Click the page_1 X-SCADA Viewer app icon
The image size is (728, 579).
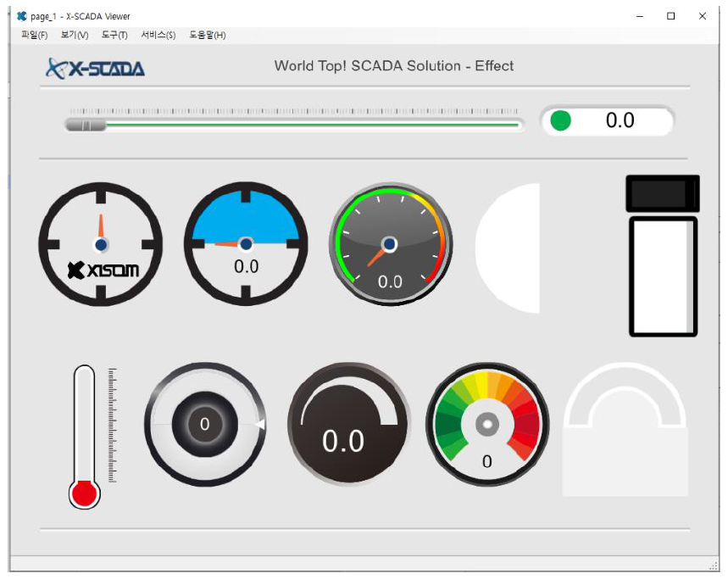pyautogui.click(x=21, y=16)
